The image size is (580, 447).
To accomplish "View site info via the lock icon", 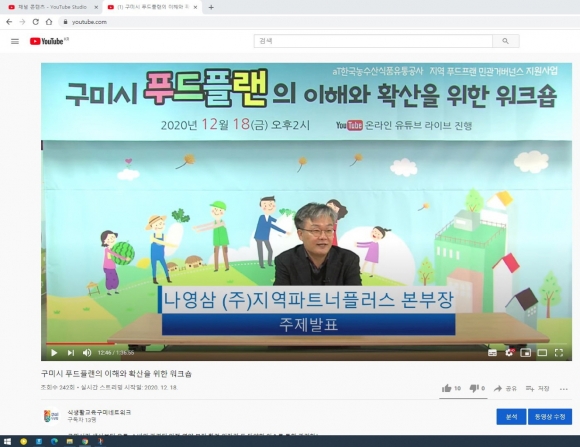I will coord(65,22).
